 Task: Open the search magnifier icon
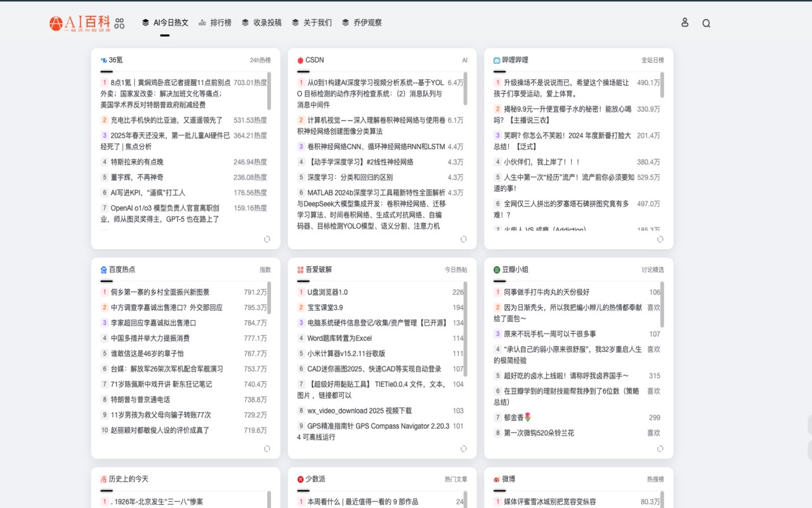[706, 23]
